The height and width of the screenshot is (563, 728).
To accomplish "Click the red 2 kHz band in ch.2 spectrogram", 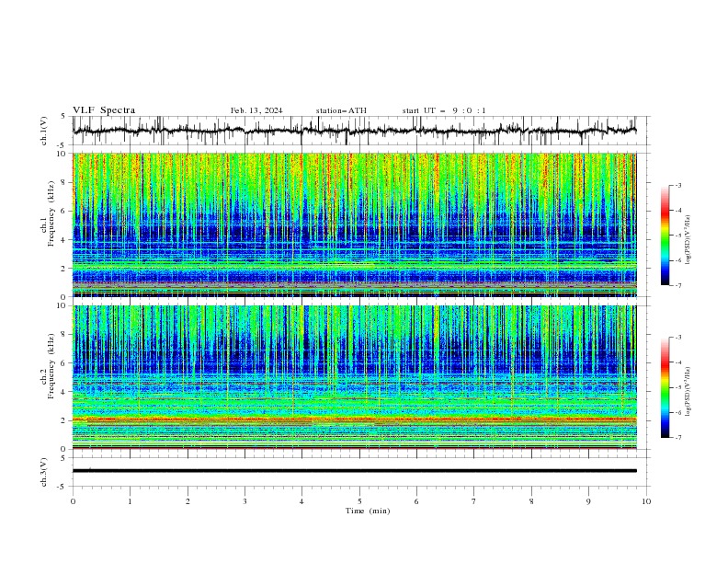I will point(354,419).
